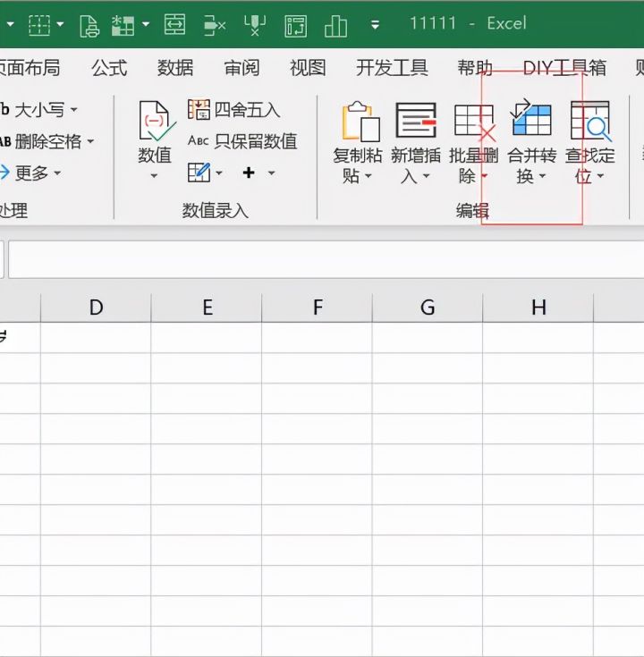Screen dimensions: 644x657
Task: Click inside the formula bar input
Action: 326,259
